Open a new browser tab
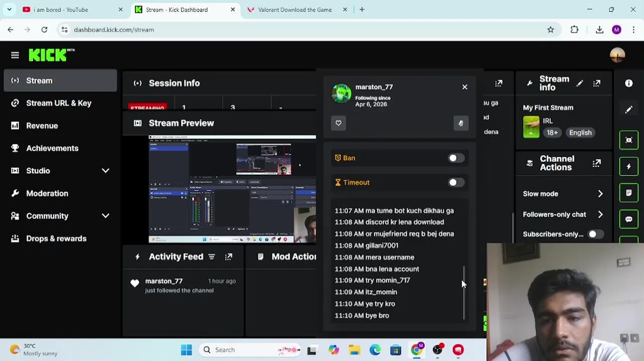 (x=362, y=10)
